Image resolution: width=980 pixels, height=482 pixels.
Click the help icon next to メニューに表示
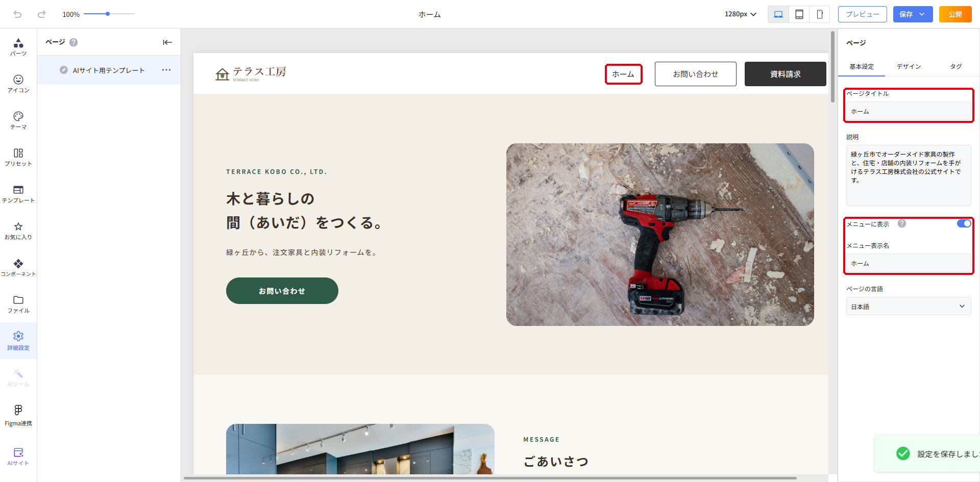[902, 223]
